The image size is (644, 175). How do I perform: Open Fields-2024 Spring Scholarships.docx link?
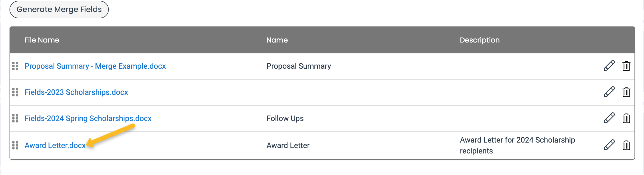coord(88,118)
